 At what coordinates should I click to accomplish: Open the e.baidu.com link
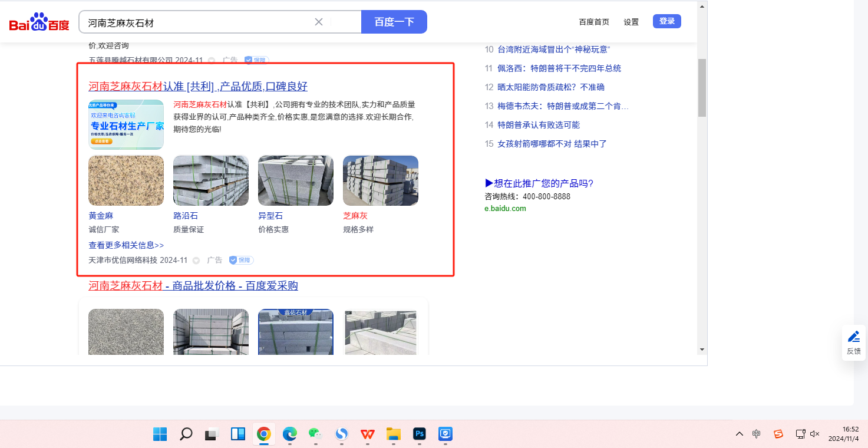point(506,209)
